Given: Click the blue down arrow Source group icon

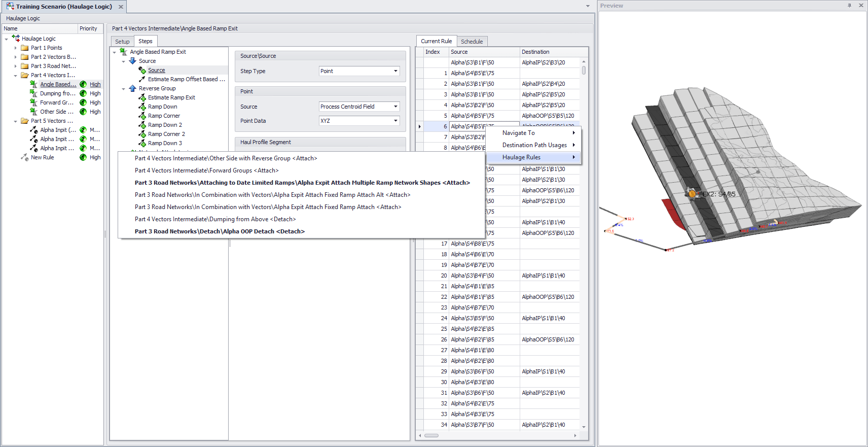Looking at the screenshot, I should [132, 61].
